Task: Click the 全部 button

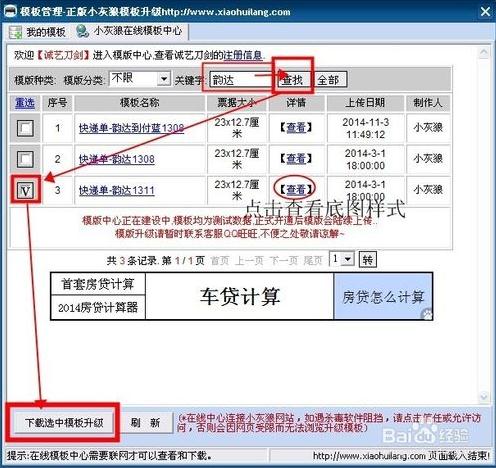Action: (329, 80)
